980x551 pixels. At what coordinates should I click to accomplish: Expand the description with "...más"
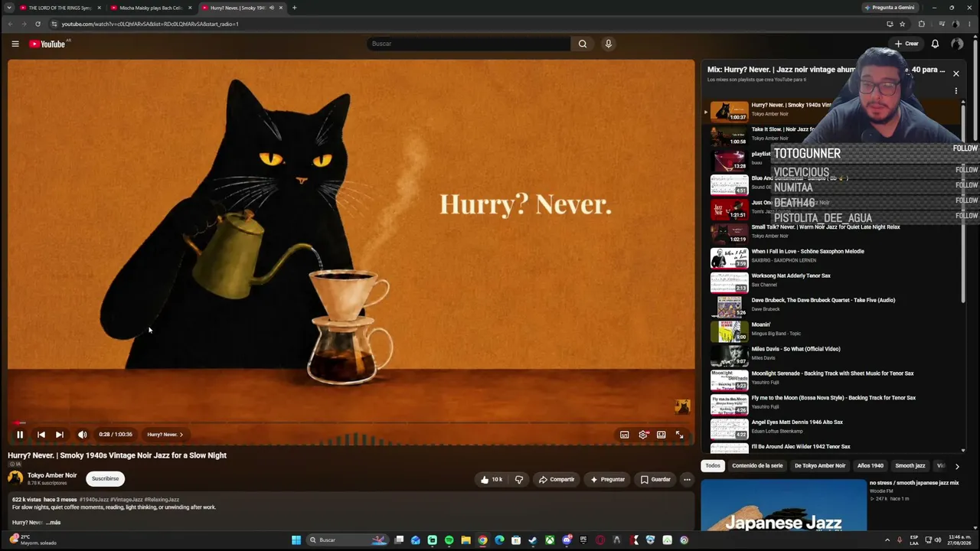(x=53, y=523)
